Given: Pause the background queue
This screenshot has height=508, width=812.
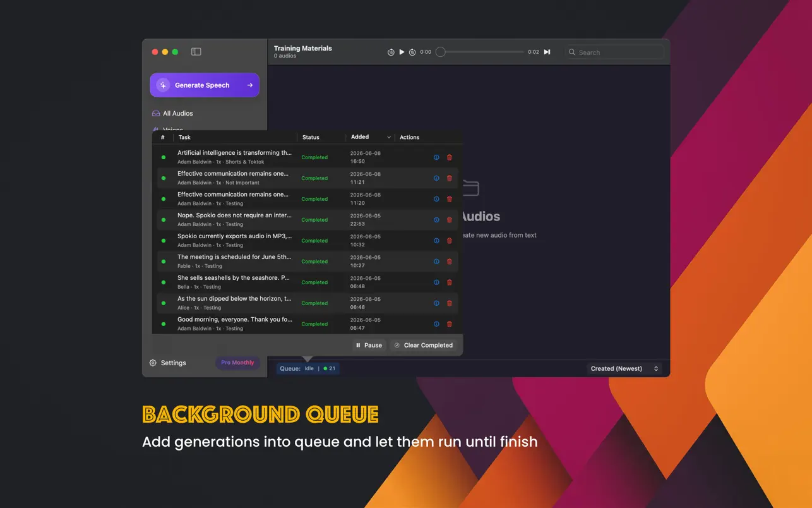Looking at the screenshot, I should (369, 346).
